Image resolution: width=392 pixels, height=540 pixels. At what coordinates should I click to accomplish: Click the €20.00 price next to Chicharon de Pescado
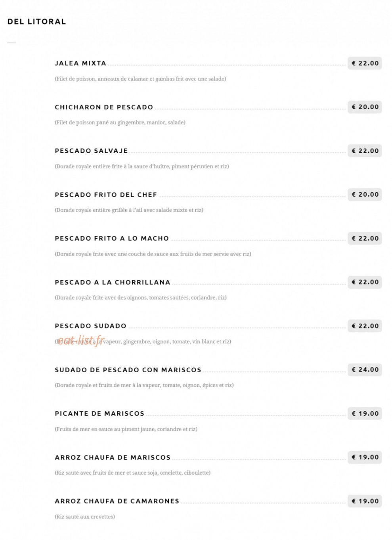coord(365,107)
